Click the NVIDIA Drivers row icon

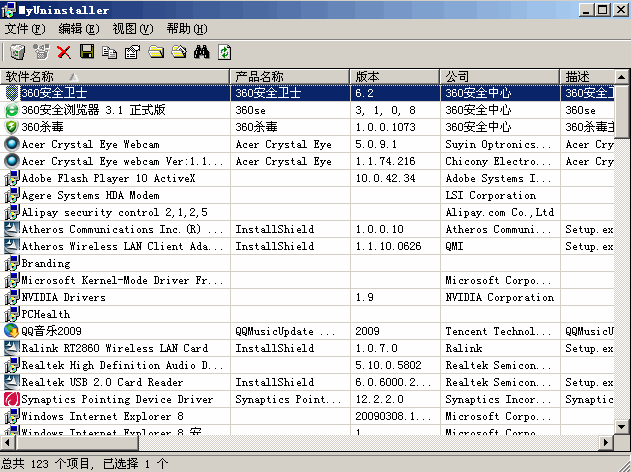12,297
